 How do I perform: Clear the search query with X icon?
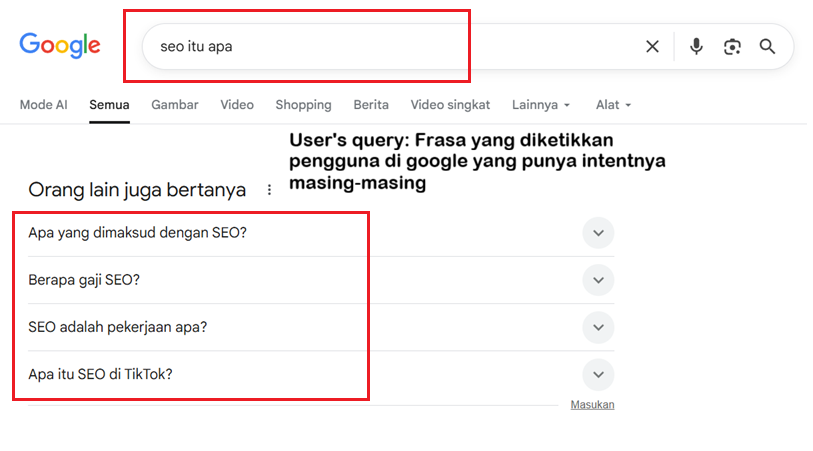click(x=652, y=47)
